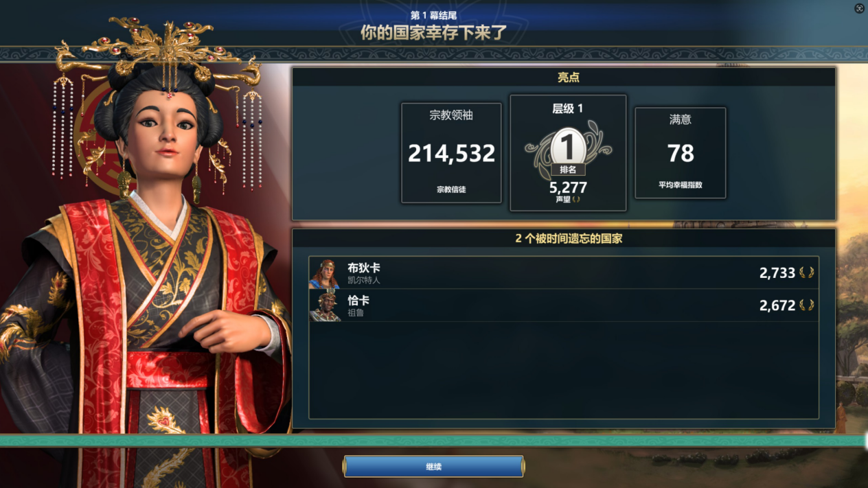Viewport: 868px width, 488px height.
Task: Open the 满意 happiness card
Action: point(680,152)
